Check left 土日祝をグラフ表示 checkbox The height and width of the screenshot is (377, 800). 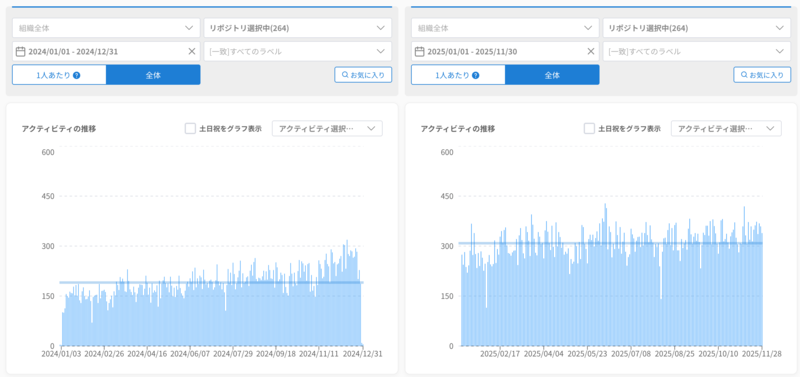pyautogui.click(x=190, y=129)
